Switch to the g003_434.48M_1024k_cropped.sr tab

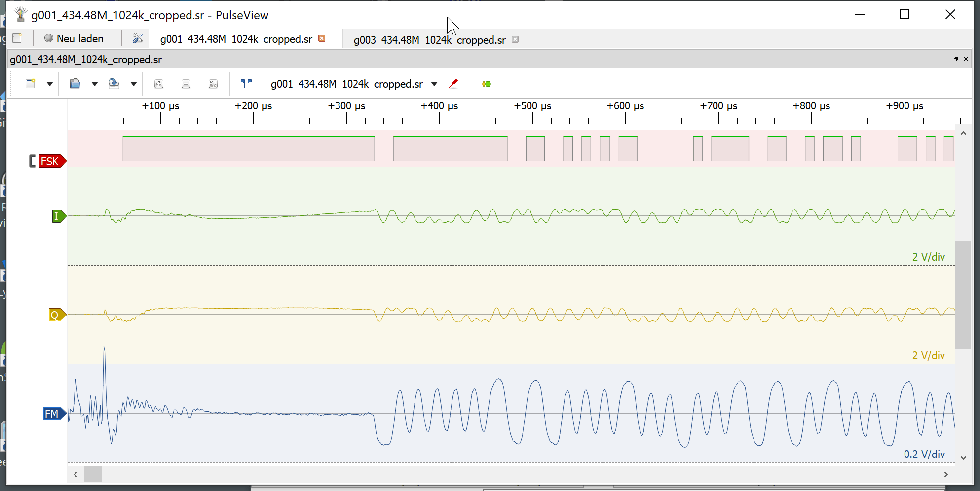(x=429, y=40)
